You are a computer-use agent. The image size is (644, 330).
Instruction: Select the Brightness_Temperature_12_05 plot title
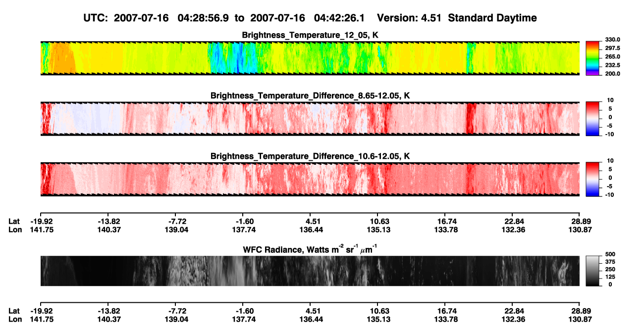click(310, 35)
